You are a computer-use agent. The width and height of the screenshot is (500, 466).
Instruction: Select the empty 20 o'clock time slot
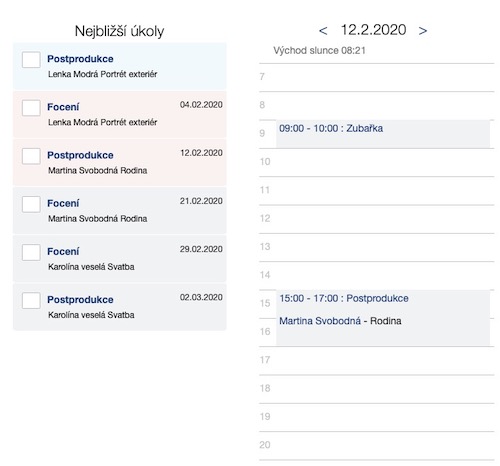pyautogui.click(x=377, y=446)
